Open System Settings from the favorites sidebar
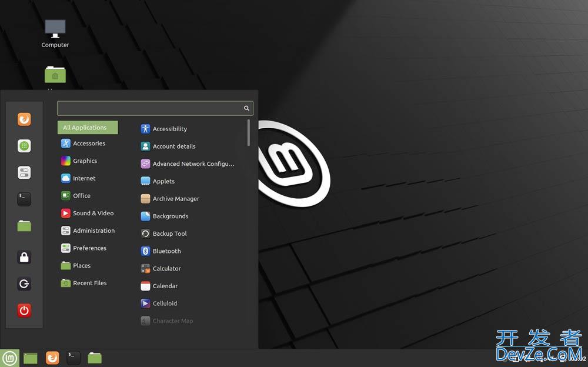The image size is (588, 367). tap(24, 172)
